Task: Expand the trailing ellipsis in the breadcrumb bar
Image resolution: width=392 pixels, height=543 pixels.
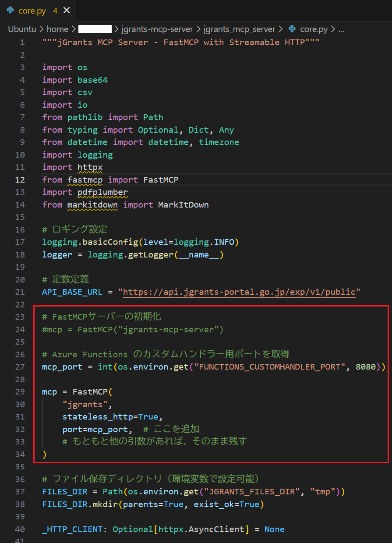Action: click(x=341, y=29)
